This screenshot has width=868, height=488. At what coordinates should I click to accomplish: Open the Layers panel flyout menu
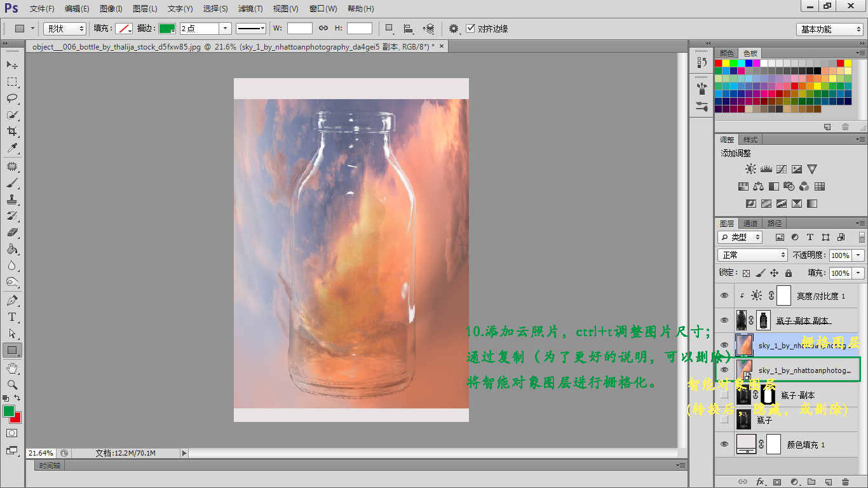coord(860,224)
